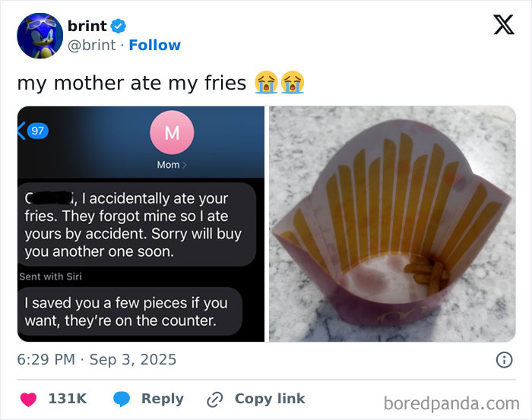The width and height of the screenshot is (532, 420).
Task: Tap the pink M contact avatar
Action: 172,133
